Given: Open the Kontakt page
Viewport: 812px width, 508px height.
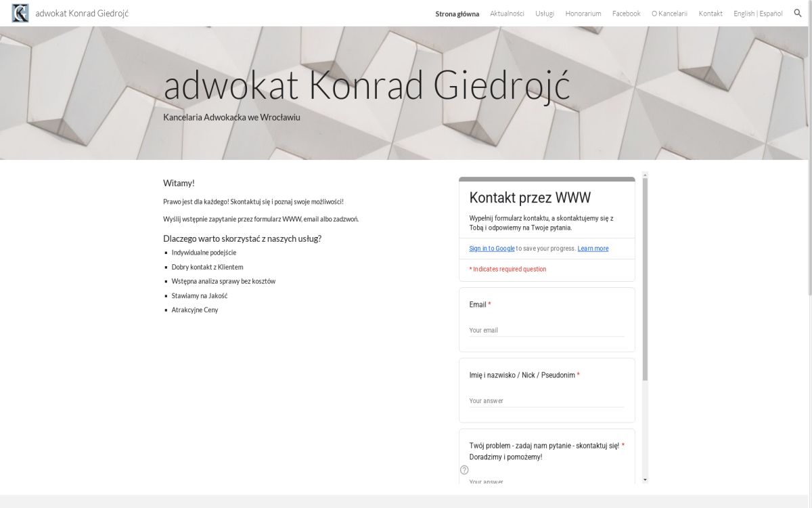Looking at the screenshot, I should [710, 14].
